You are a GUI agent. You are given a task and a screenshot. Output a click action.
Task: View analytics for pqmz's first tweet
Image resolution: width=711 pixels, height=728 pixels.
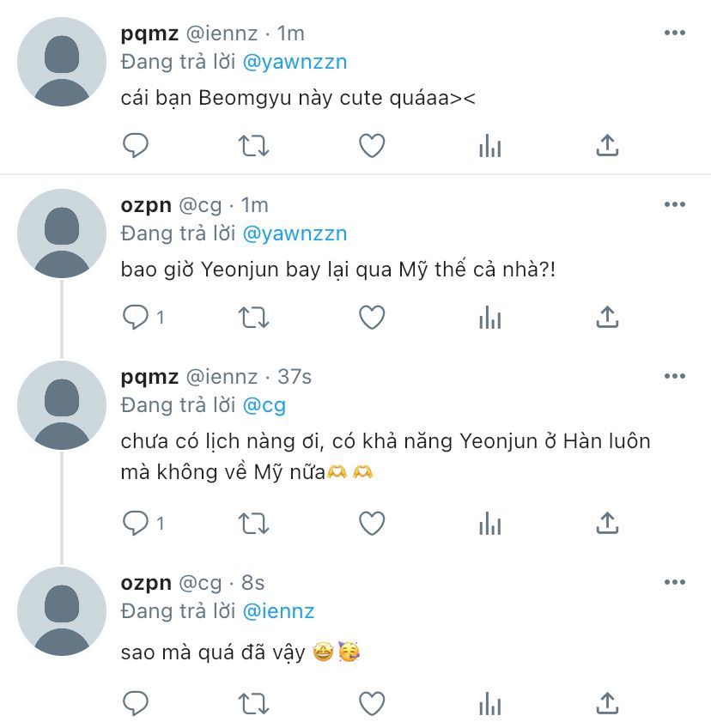coord(490,145)
